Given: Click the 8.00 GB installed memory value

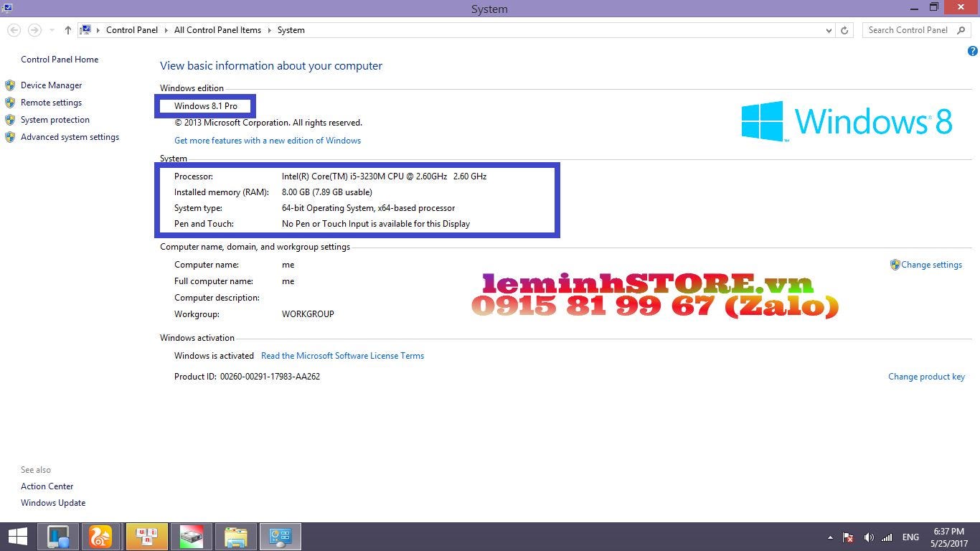Looking at the screenshot, I should 326,192.
